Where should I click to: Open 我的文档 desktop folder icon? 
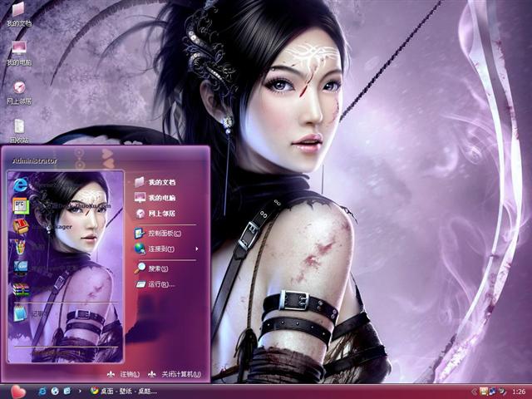pos(19,14)
